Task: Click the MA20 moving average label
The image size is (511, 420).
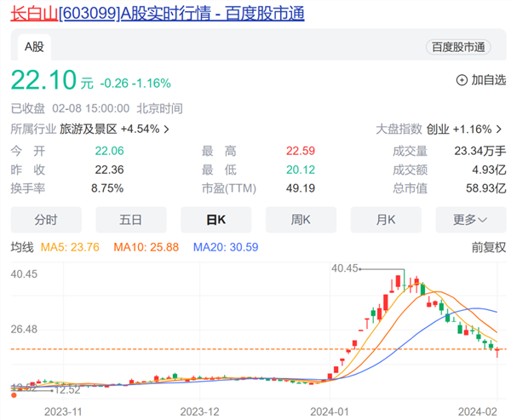Action: pyautogui.click(x=225, y=247)
